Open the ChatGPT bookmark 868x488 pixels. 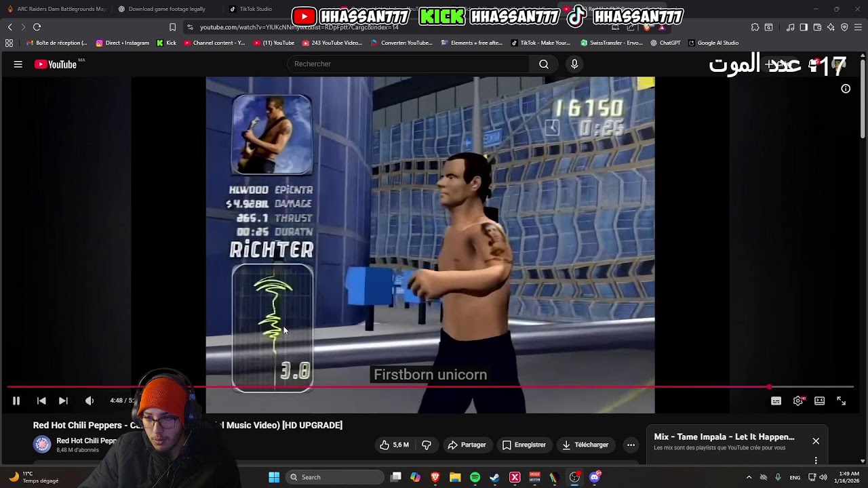[665, 43]
